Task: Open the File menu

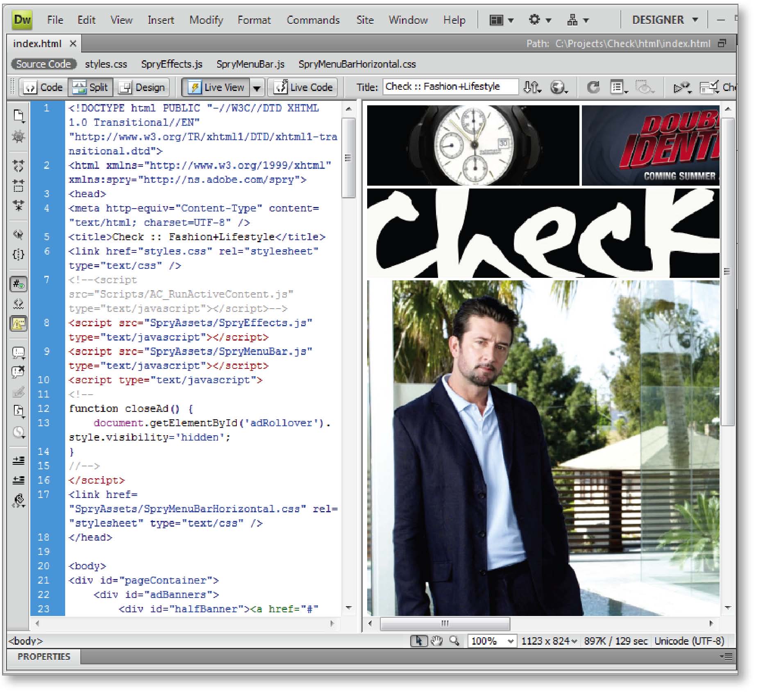Action: [55, 20]
